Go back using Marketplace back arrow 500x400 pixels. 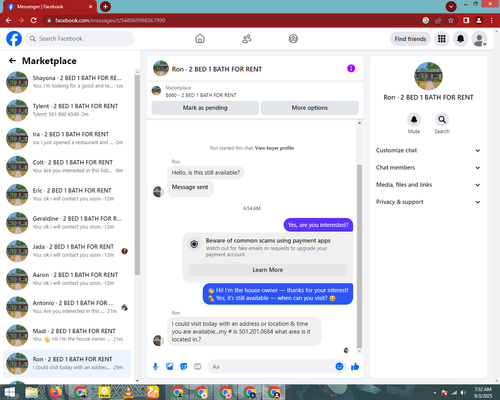[x=12, y=61]
